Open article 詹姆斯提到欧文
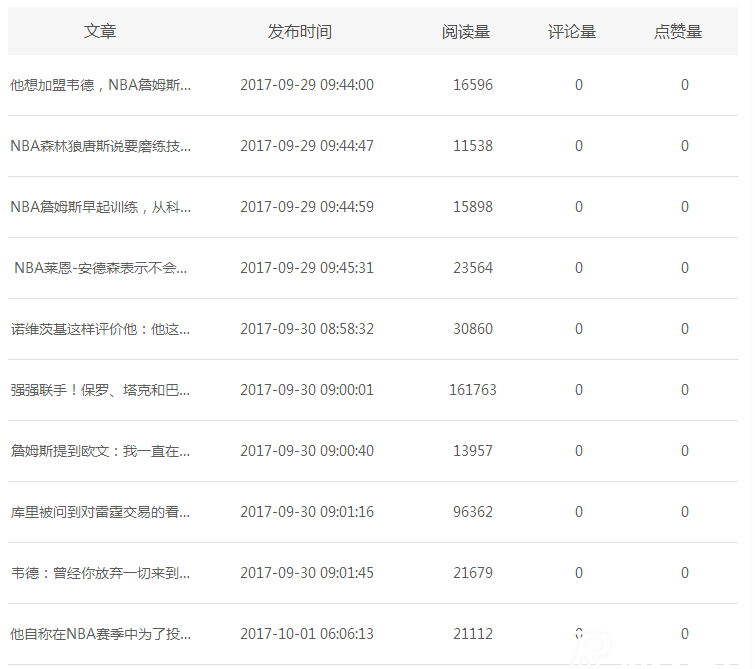The image size is (755, 669). tap(100, 451)
